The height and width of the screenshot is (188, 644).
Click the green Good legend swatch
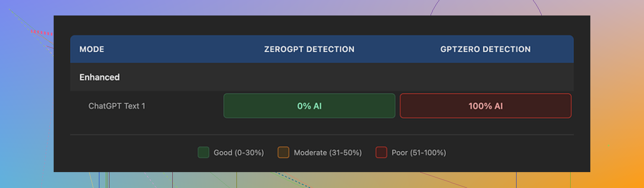(203, 152)
